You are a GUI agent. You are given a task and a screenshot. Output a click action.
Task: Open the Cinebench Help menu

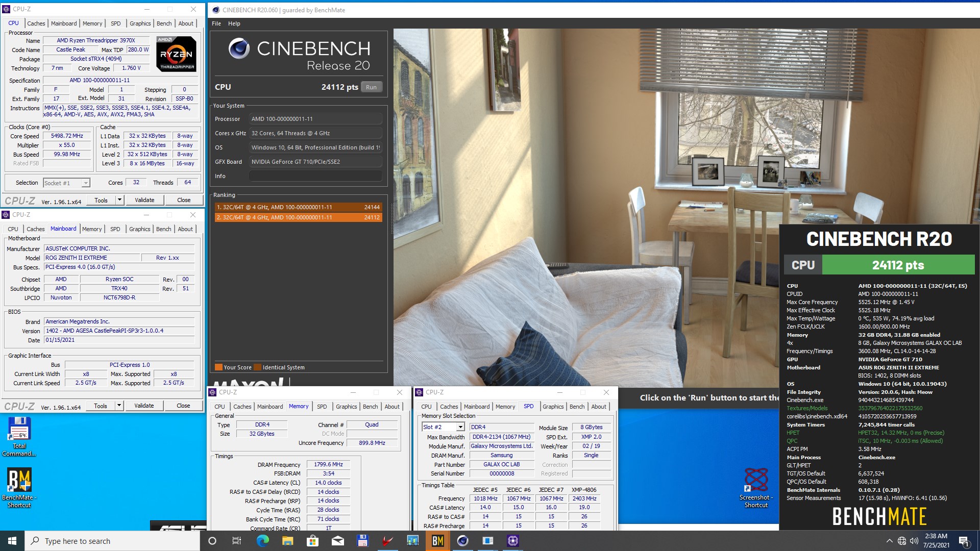(234, 23)
